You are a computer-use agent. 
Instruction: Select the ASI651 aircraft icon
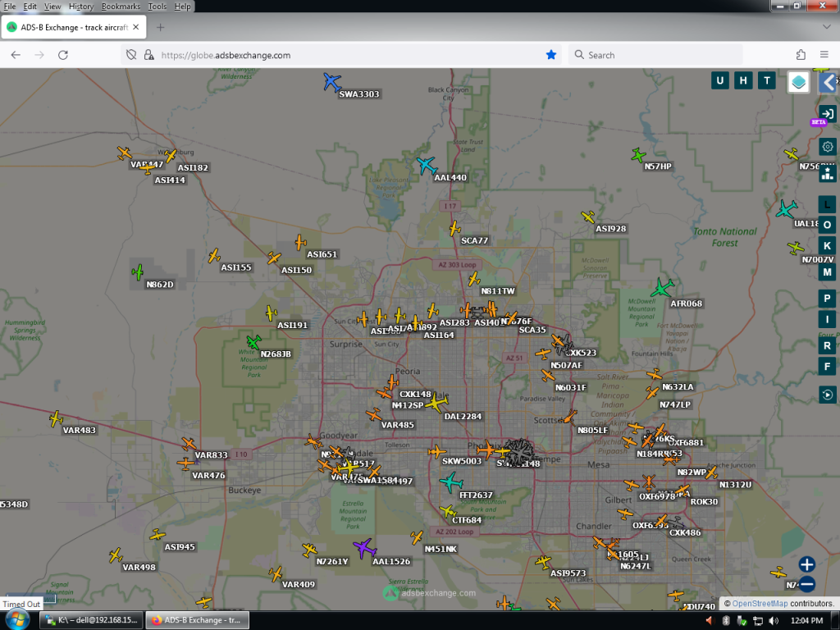(300, 242)
